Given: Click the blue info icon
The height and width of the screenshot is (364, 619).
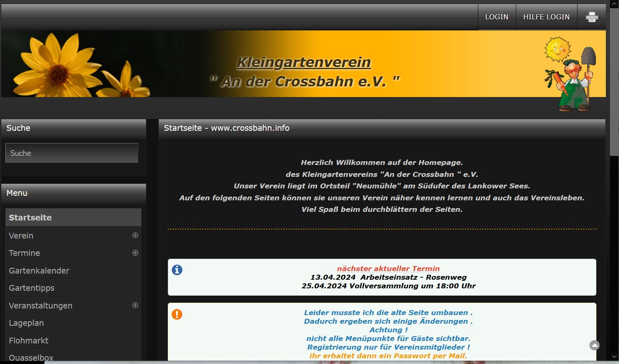Looking at the screenshot, I should pos(177,270).
